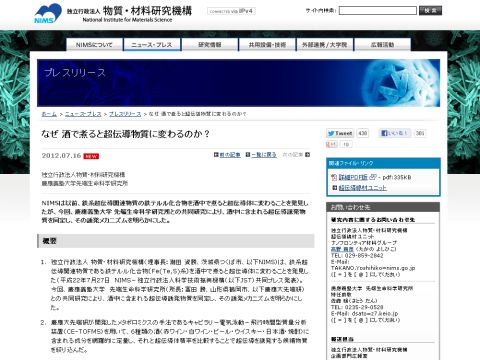Click the Facebook like count bubble
The width and height of the screenshot is (480, 360).
tap(420, 133)
